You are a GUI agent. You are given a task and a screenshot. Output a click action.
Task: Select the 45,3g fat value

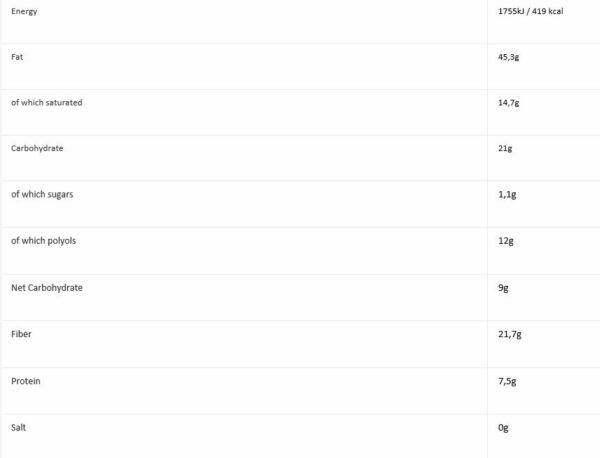[x=509, y=57]
